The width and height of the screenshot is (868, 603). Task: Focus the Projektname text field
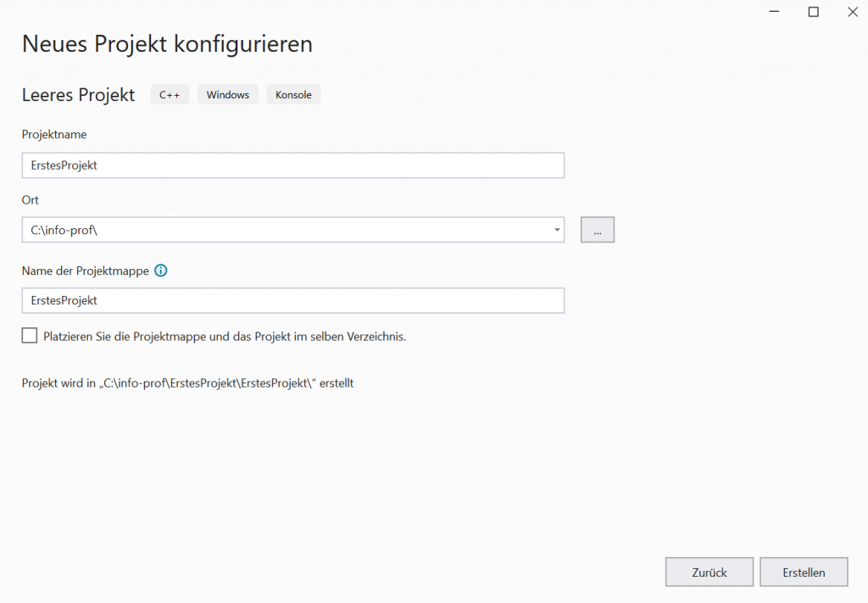tap(292, 165)
